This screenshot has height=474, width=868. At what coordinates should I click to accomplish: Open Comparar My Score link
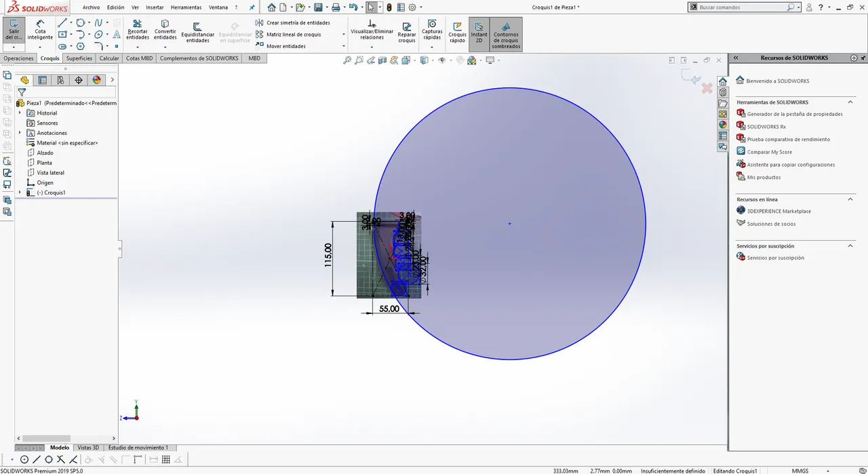(770, 152)
